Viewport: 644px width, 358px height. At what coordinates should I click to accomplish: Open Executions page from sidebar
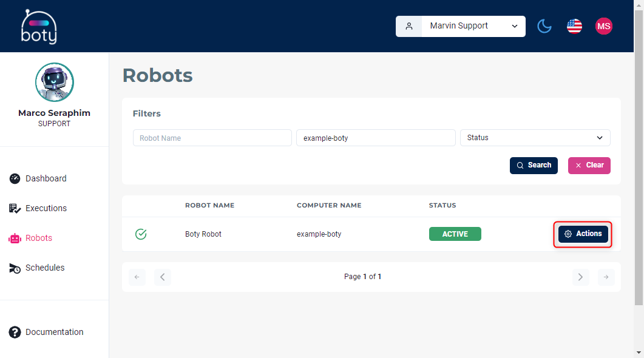tap(46, 208)
